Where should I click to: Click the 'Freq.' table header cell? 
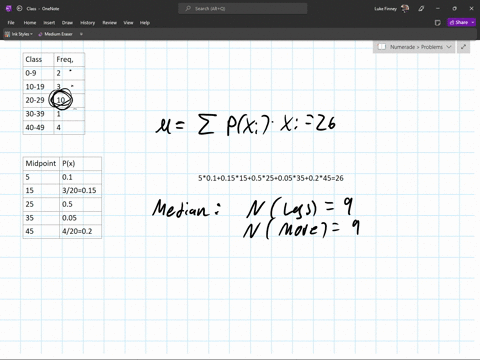[x=69, y=59]
